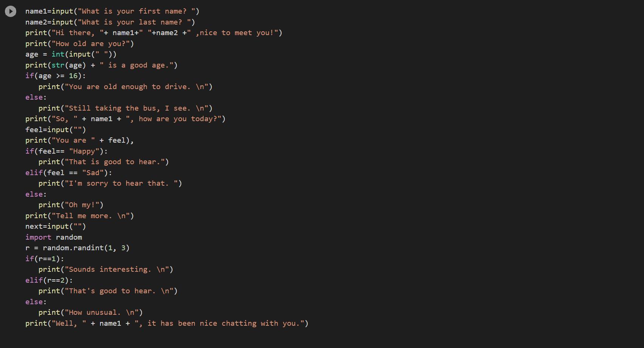Screen dimensions: 644x348
Task: Click the "Oh my!" print statement
Action: tap(71, 205)
